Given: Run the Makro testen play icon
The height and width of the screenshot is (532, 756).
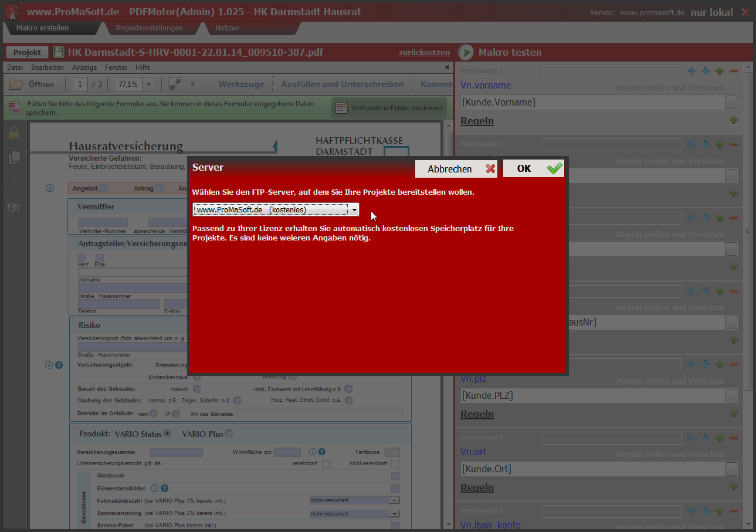Looking at the screenshot, I should [466, 52].
